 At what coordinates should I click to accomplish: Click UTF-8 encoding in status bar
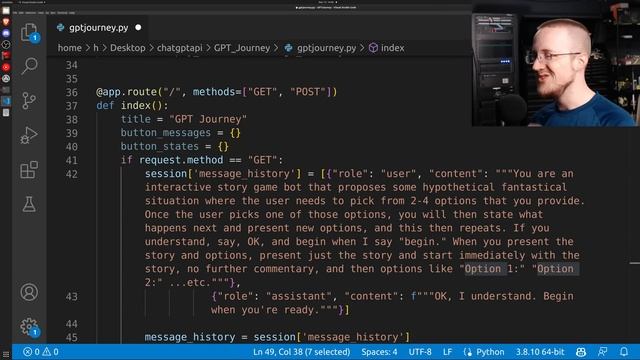(x=420, y=352)
